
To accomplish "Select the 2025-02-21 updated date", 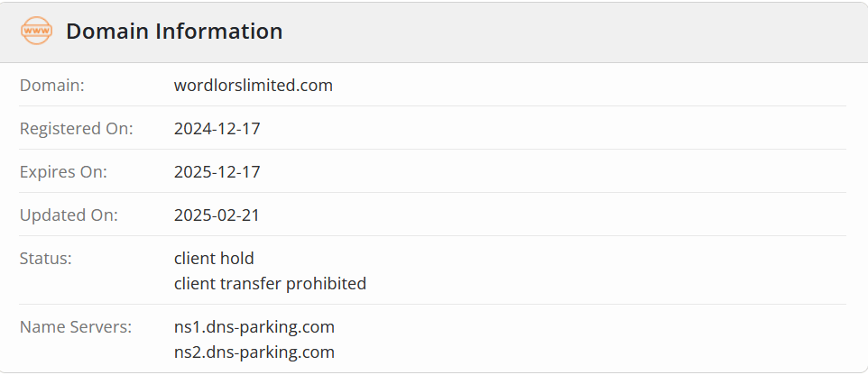I will click(x=217, y=215).
